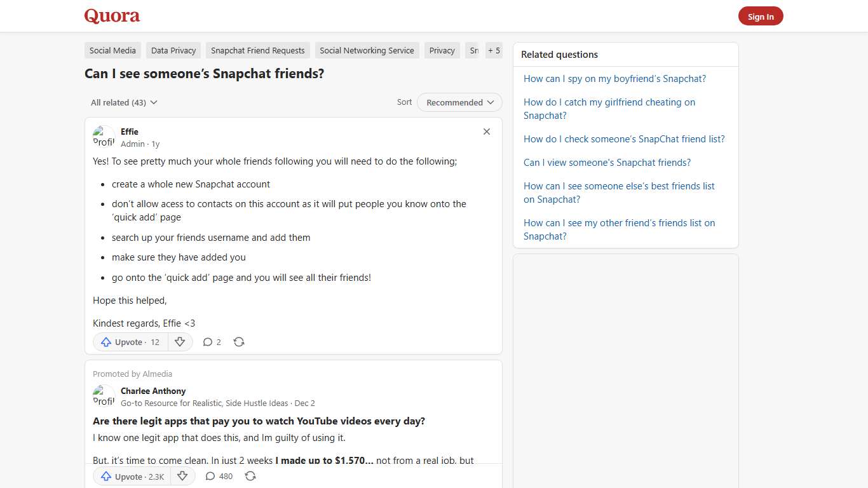Select the Social Media topic tag
This screenshot has width=868, height=488.
(x=112, y=50)
